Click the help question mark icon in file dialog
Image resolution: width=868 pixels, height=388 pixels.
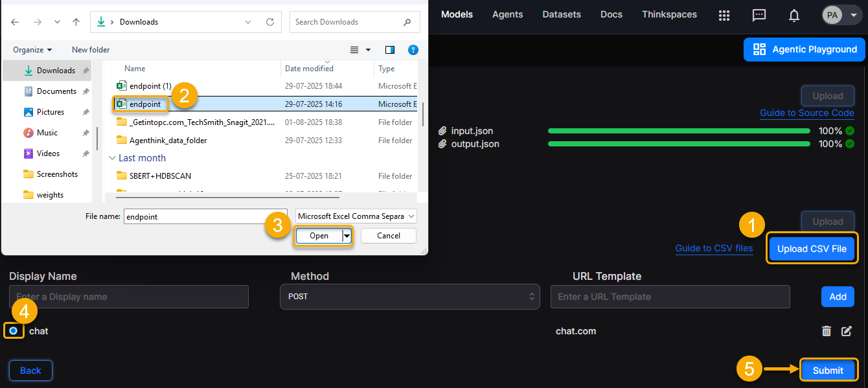[x=413, y=50]
